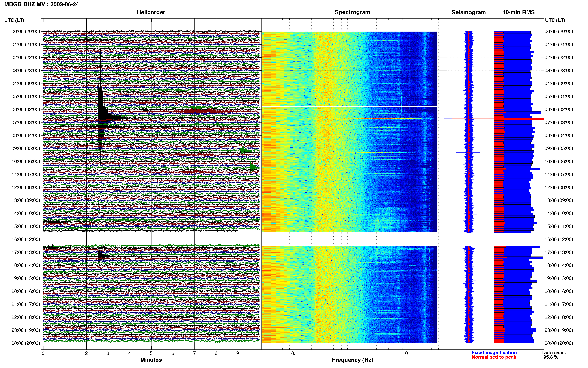Click left time label '23:00 (19:00)'
The height and width of the screenshot is (368, 588).
[26, 330]
